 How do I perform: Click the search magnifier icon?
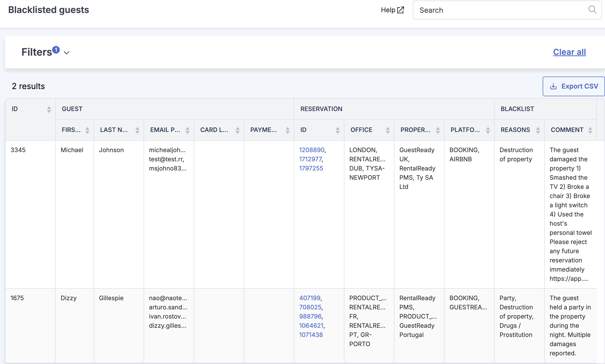click(592, 10)
